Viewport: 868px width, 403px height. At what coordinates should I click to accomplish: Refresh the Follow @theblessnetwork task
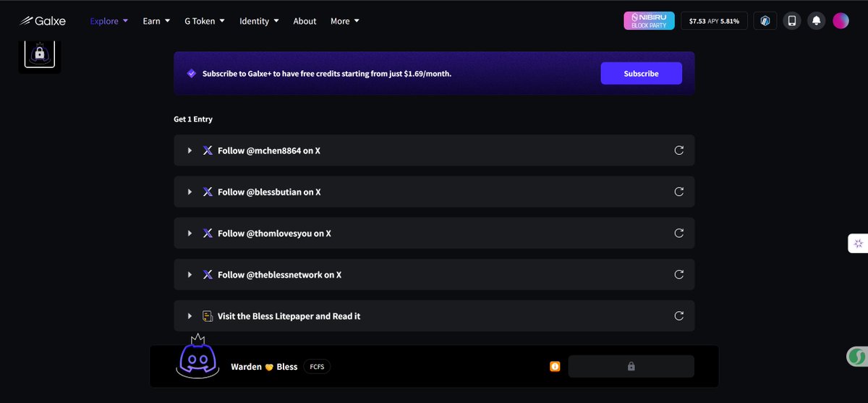(x=678, y=274)
